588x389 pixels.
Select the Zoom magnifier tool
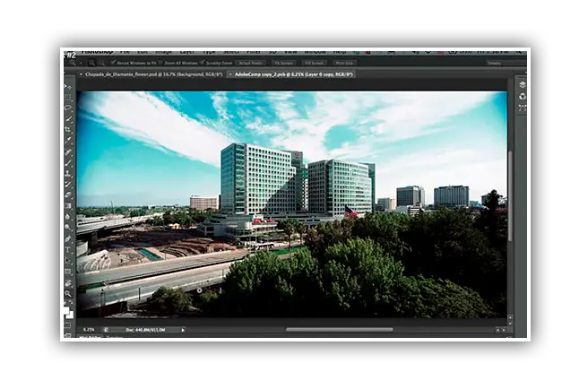click(69, 292)
